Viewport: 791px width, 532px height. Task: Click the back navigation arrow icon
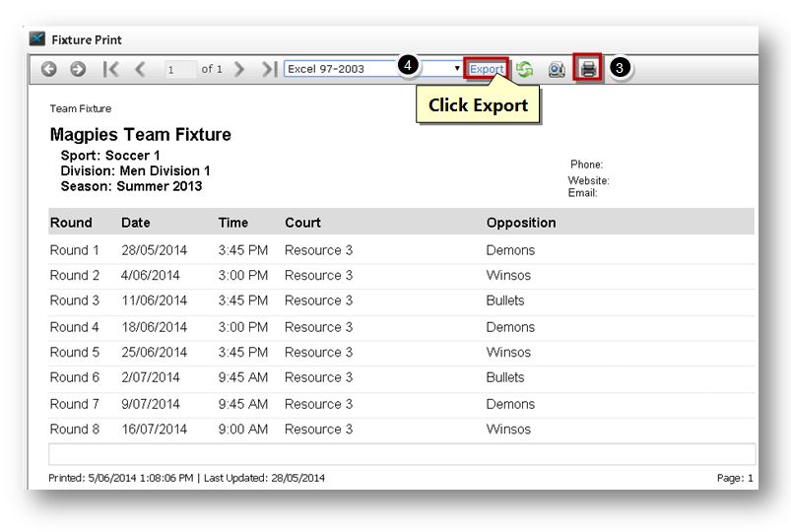(49, 69)
